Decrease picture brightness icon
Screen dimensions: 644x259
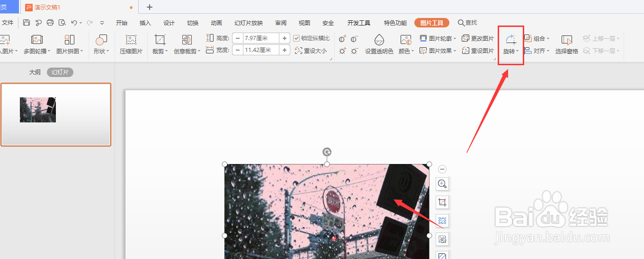(x=354, y=50)
